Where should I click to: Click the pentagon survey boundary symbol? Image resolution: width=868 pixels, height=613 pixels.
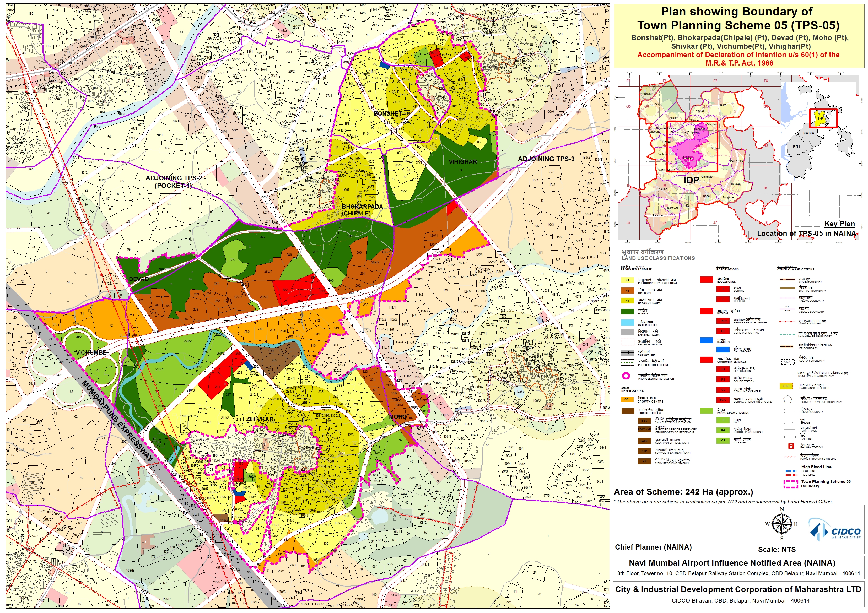788,399
